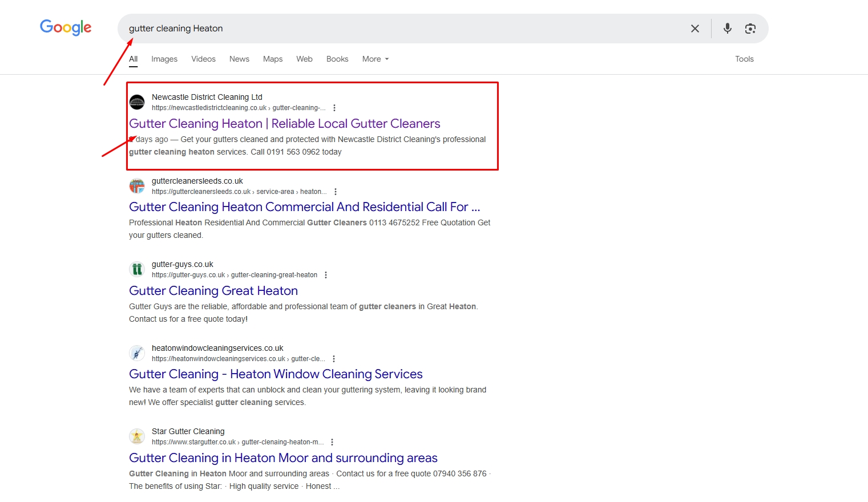The height and width of the screenshot is (502, 868).
Task: Click Star Gutter Cleaning site name
Action: pyautogui.click(x=188, y=431)
